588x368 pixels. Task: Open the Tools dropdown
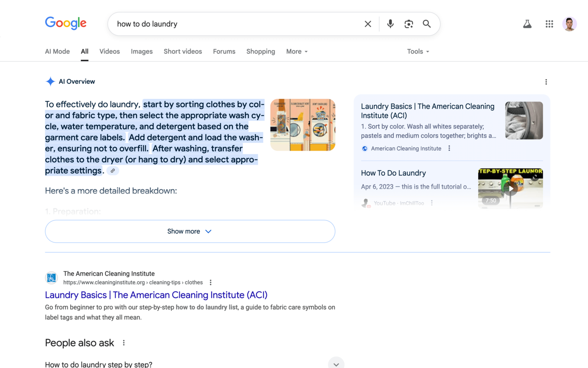417,51
